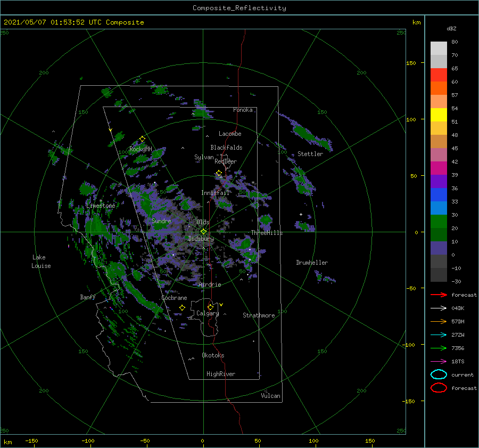This screenshot has height=448, width=479.
Task: Click the Sundre city label
Action: pos(161,221)
